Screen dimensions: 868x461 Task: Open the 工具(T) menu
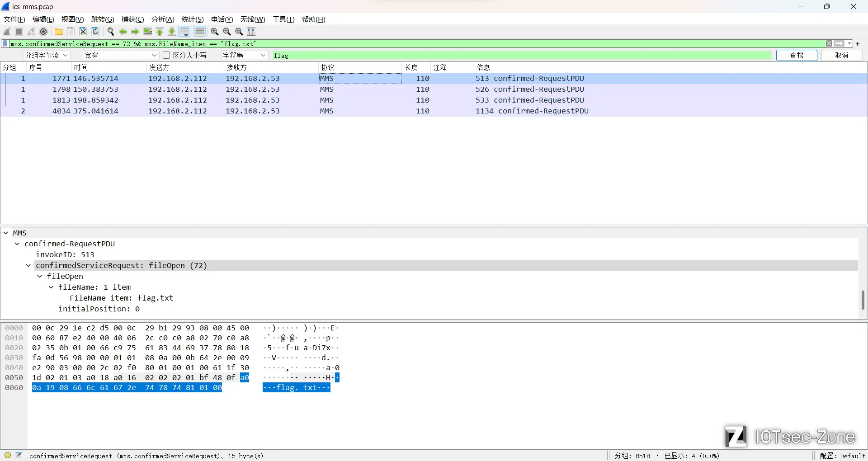283,19
